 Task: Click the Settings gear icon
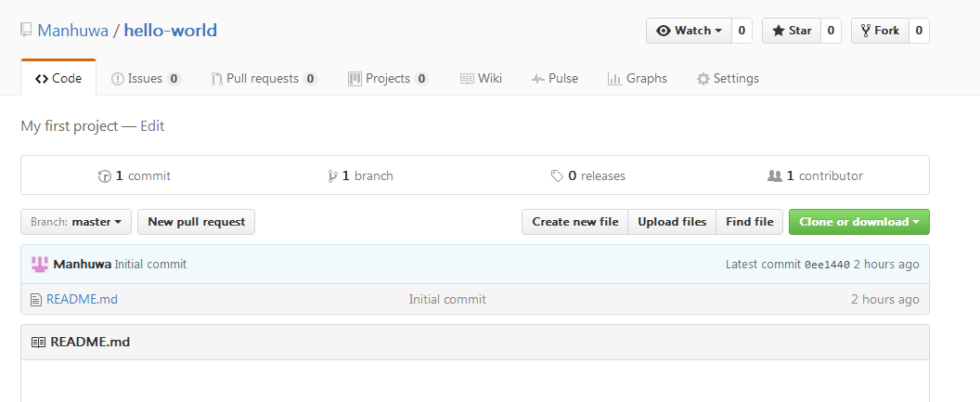point(703,79)
